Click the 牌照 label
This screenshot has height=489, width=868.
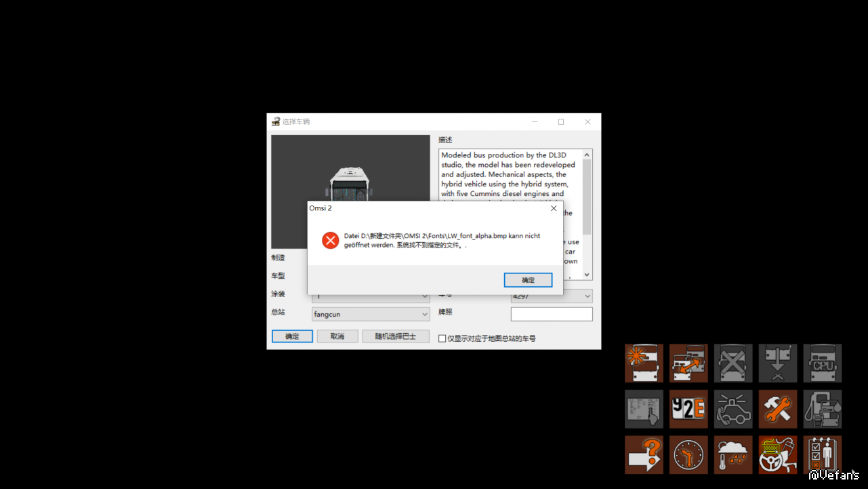point(445,312)
